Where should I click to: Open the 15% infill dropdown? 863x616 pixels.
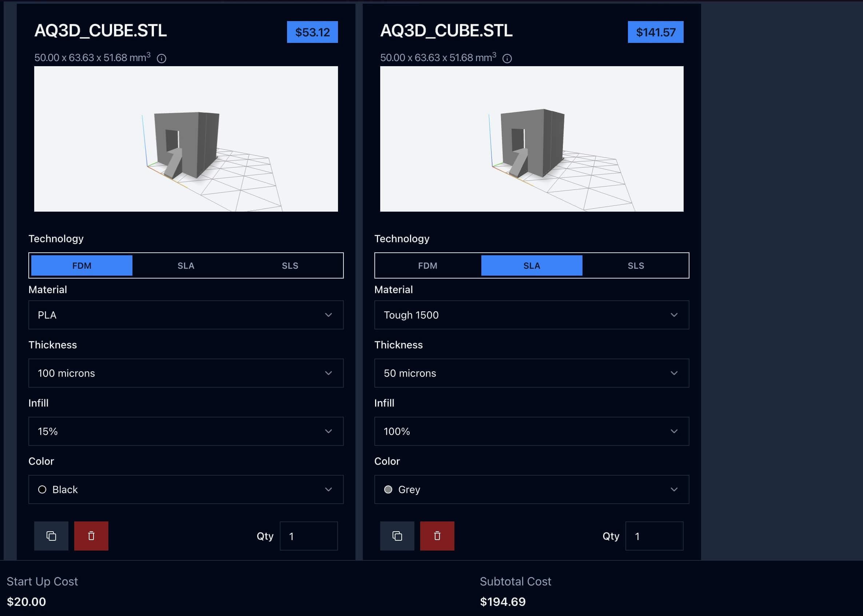pos(186,431)
